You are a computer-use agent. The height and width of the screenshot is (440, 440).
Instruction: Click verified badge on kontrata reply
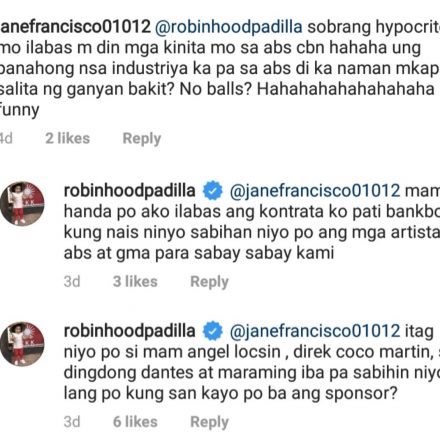click(212, 191)
